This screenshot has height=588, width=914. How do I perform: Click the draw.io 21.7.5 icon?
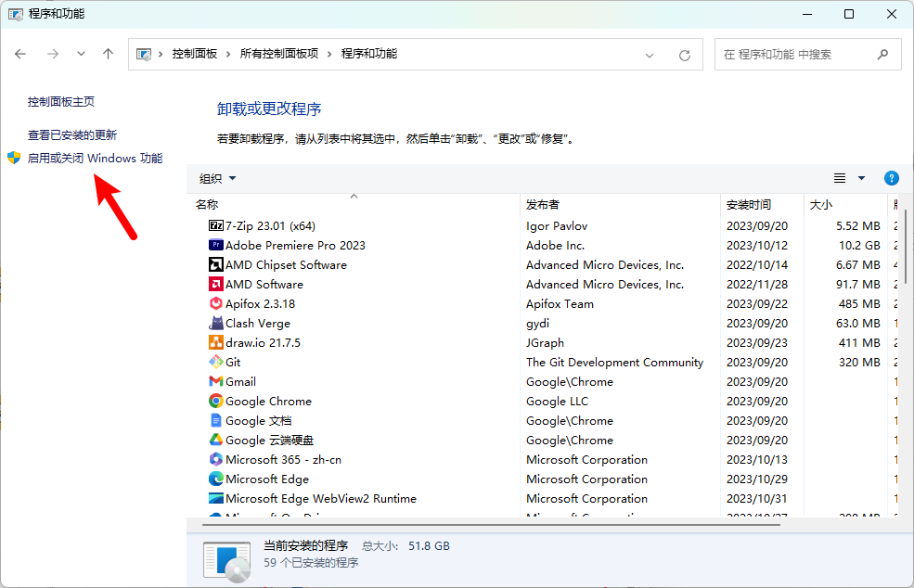(215, 342)
